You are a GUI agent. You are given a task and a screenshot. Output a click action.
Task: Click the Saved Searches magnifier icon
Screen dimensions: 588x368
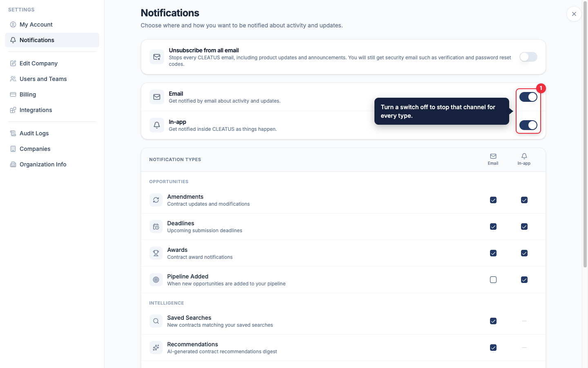[156, 321]
